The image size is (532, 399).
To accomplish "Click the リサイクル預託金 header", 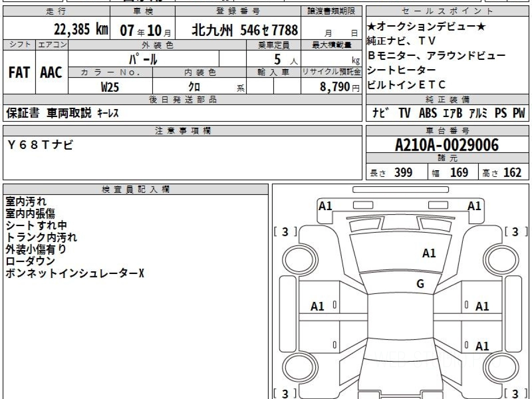I will click(x=332, y=72).
